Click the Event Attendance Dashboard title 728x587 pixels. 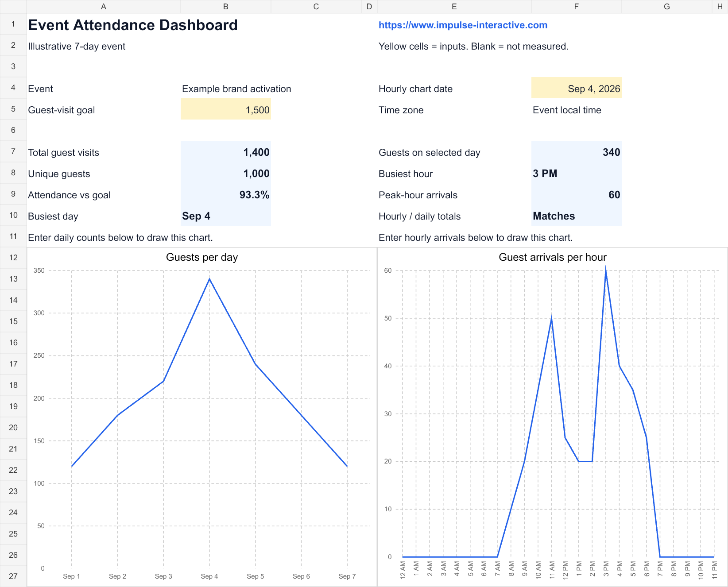133,25
